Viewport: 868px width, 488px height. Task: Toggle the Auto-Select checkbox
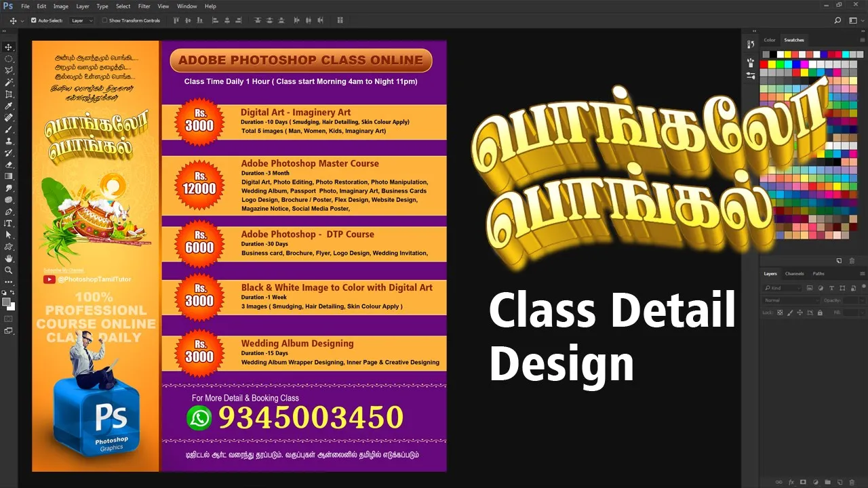click(x=34, y=20)
